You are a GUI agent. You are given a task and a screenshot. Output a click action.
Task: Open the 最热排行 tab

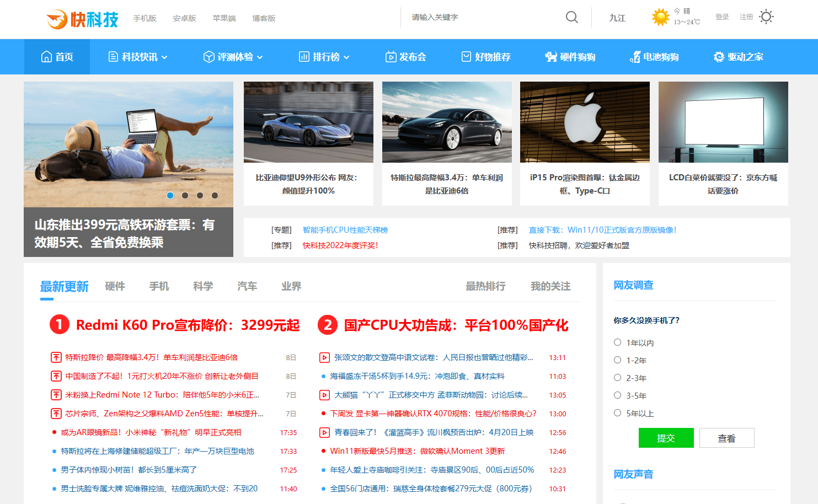[x=486, y=286]
